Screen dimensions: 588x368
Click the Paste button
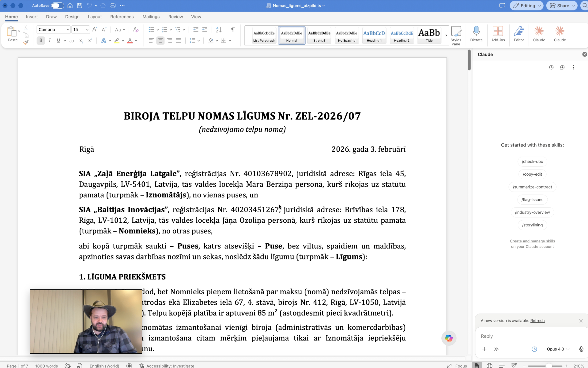click(x=13, y=34)
